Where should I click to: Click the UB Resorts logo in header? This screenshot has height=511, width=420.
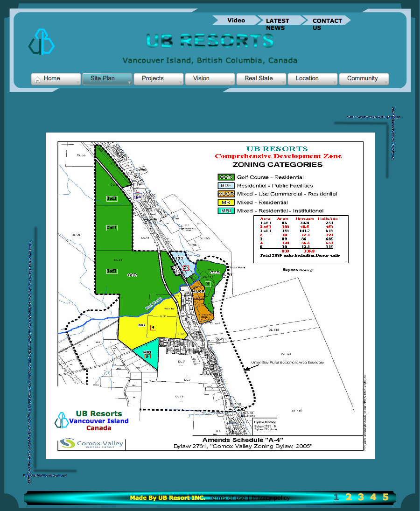pyautogui.click(x=42, y=42)
